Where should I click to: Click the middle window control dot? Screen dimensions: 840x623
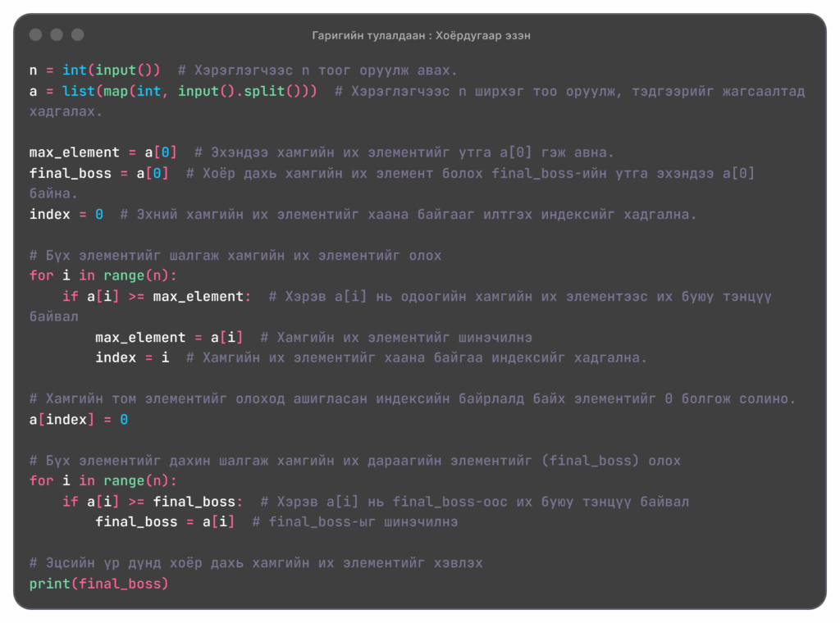[x=57, y=34]
